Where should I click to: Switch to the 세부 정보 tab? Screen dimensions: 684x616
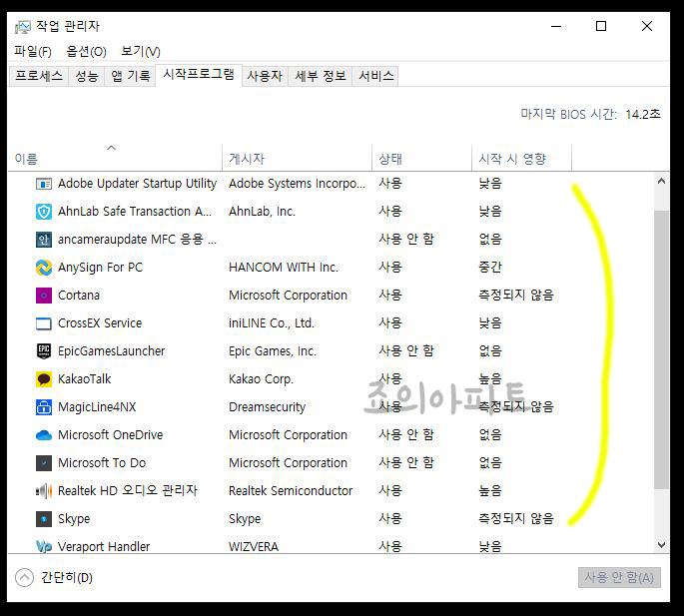click(321, 76)
